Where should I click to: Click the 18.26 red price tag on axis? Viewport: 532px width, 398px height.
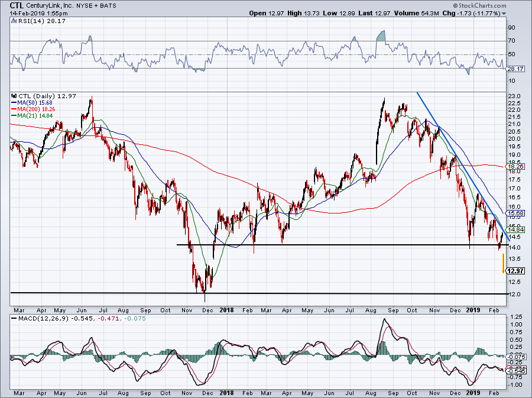tap(515, 167)
